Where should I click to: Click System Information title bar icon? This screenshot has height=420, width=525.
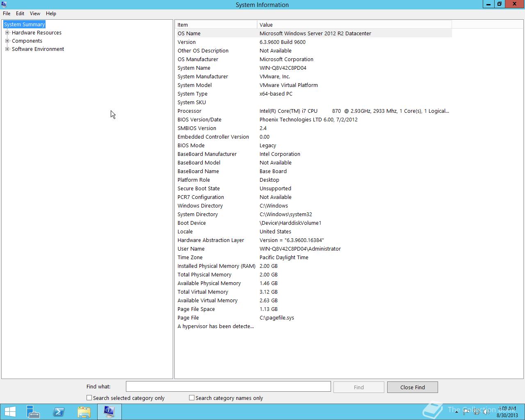(x=4, y=5)
